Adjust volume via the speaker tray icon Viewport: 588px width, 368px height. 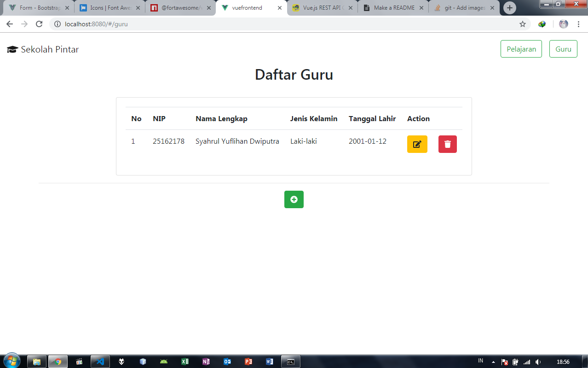[537, 362]
